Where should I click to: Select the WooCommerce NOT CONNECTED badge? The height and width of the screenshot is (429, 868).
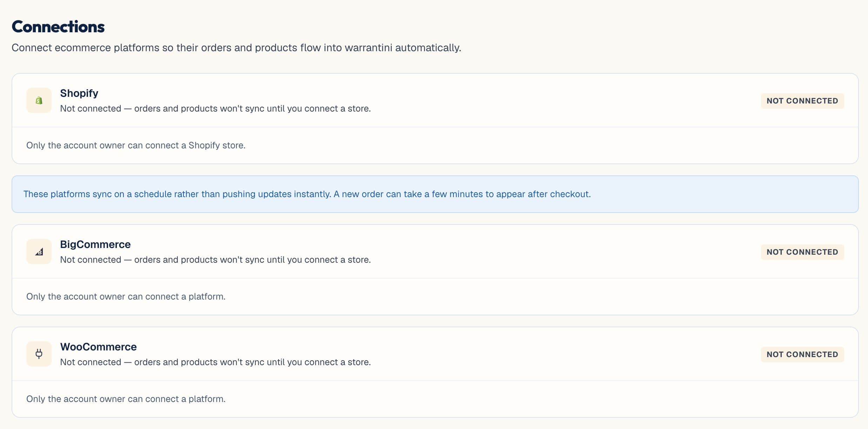pyautogui.click(x=802, y=354)
